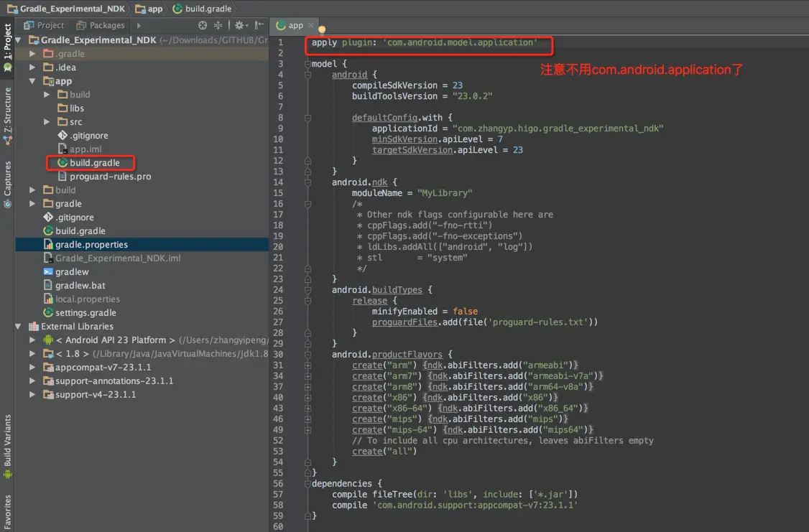
Task: Select gradle.properties file
Action: click(85, 244)
